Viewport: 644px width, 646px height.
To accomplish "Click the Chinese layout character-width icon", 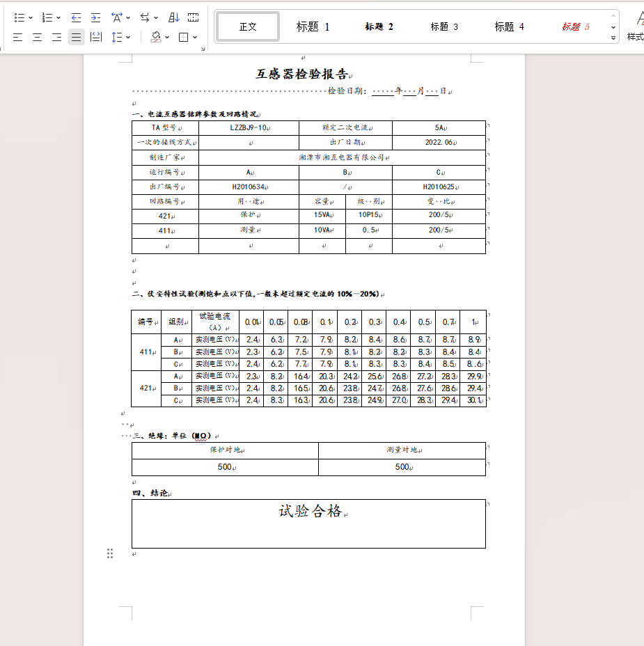I will [x=117, y=17].
